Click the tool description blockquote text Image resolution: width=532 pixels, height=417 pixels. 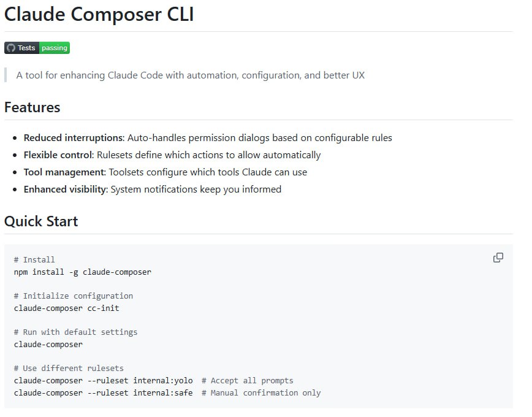tap(191, 75)
